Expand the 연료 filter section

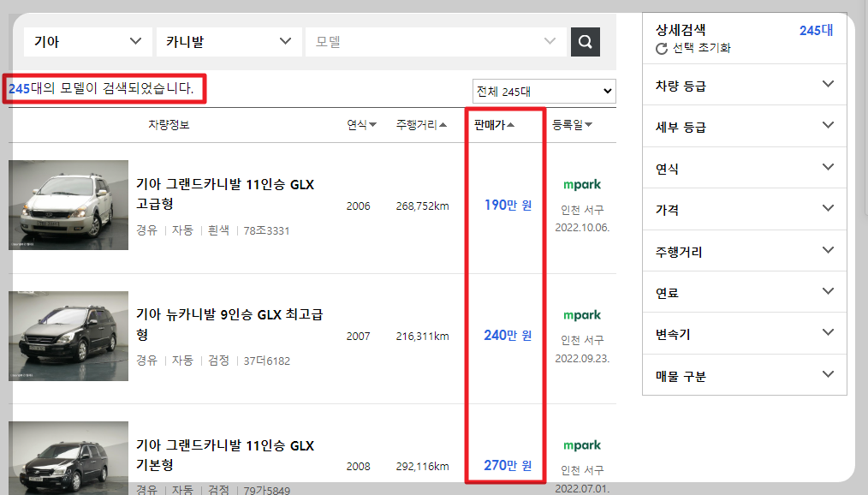pos(745,292)
